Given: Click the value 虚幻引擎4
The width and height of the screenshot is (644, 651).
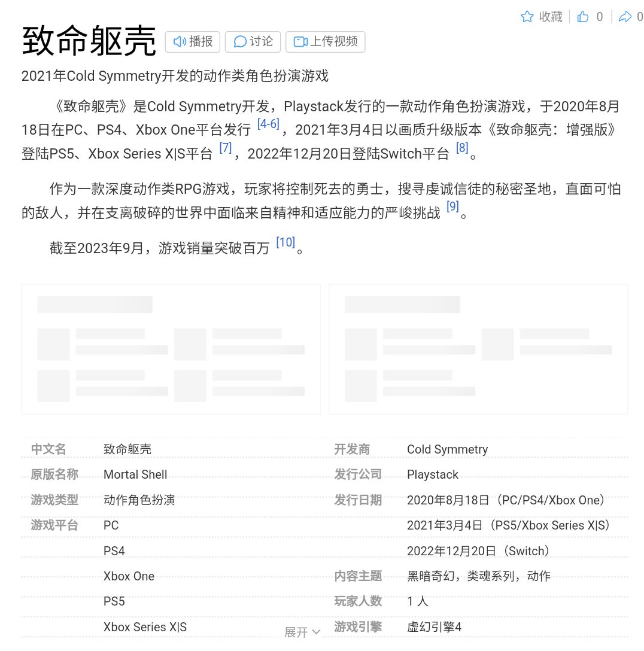Looking at the screenshot, I should pyautogui.click(x=435, y=627).
